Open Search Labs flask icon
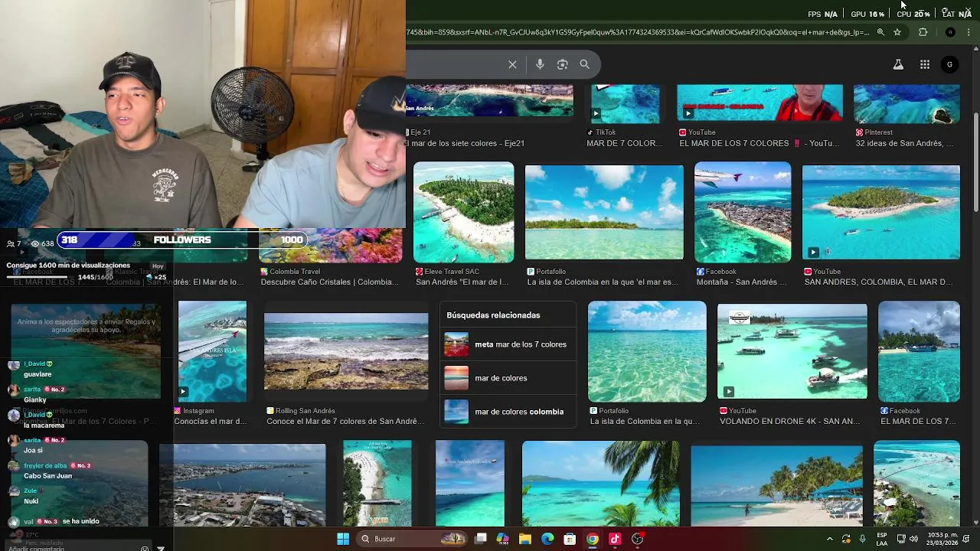The height and width of the screenshot is (551, 980). click(x=898, y=64)
